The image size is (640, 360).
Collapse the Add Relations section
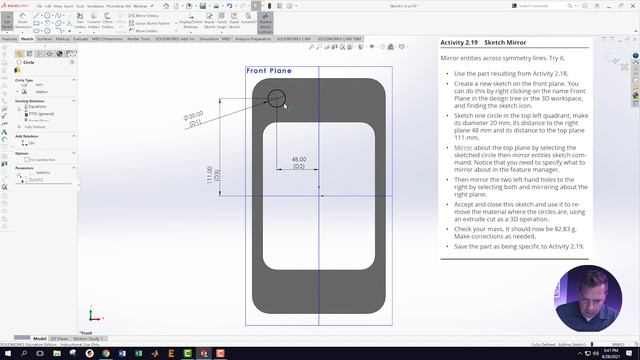73,136
